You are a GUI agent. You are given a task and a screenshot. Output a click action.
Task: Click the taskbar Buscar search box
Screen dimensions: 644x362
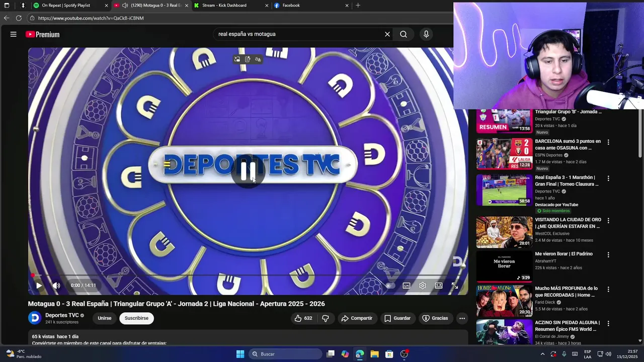(x=286, y=354)
